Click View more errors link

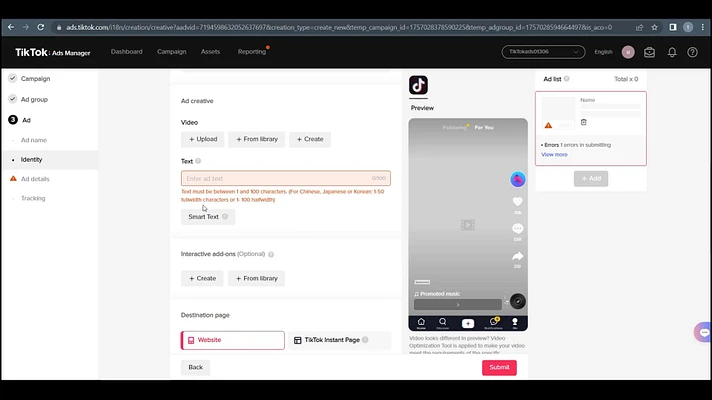[x=554, y=155]
